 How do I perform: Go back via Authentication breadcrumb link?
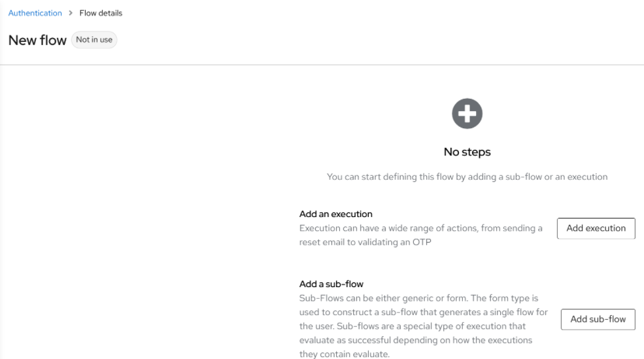[x=35, y=13]
